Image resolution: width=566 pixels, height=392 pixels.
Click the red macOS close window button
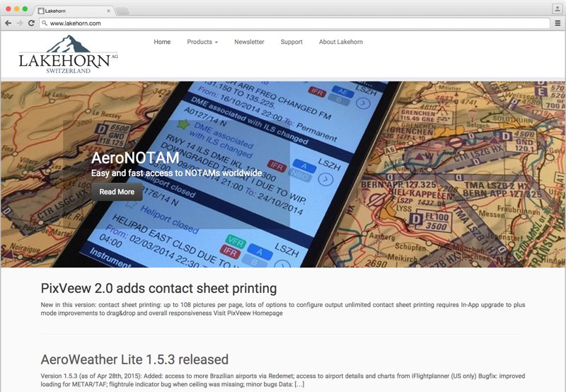8,9
